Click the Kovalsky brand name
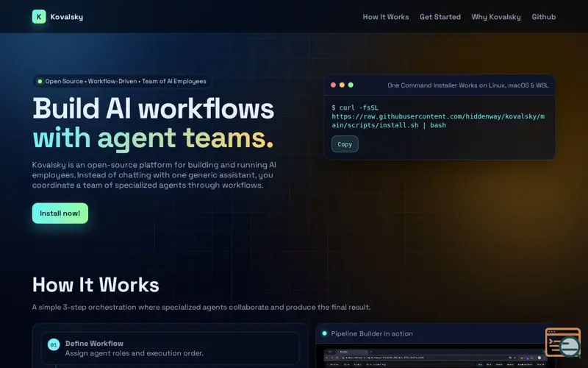The image size is (588, 368). tap(66, 17)
